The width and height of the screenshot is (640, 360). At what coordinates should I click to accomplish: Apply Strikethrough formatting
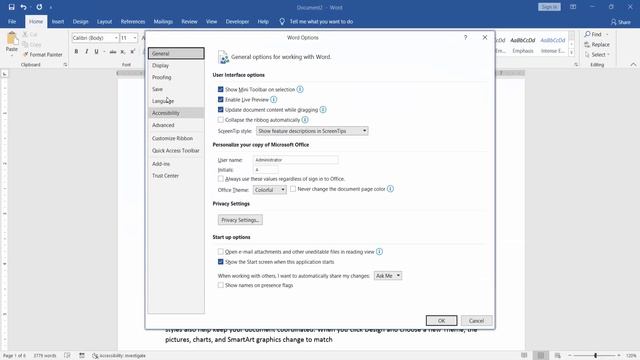click(113, 51)
